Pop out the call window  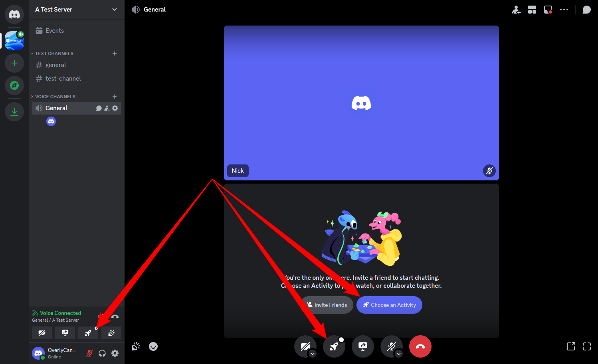[571, 346]
